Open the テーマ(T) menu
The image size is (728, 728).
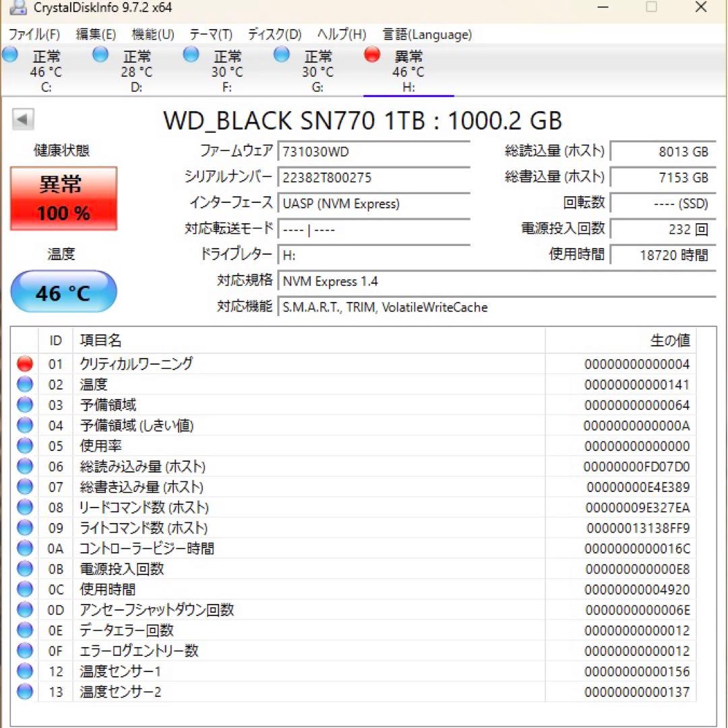211,34
